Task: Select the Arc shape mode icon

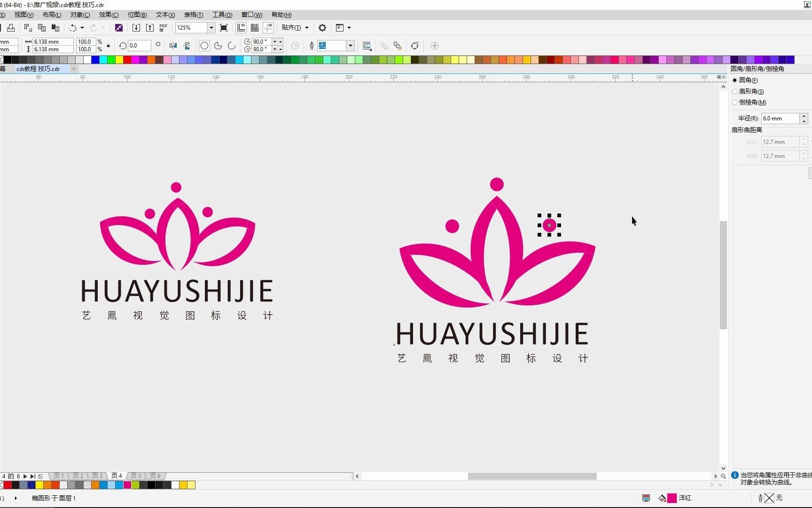Action: point(232,46)
